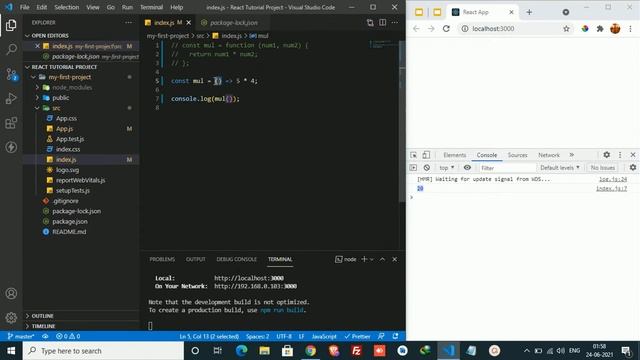Open the index.js:7 source link in console
This screenshot has width=640, height=360.
click(611, 189)
